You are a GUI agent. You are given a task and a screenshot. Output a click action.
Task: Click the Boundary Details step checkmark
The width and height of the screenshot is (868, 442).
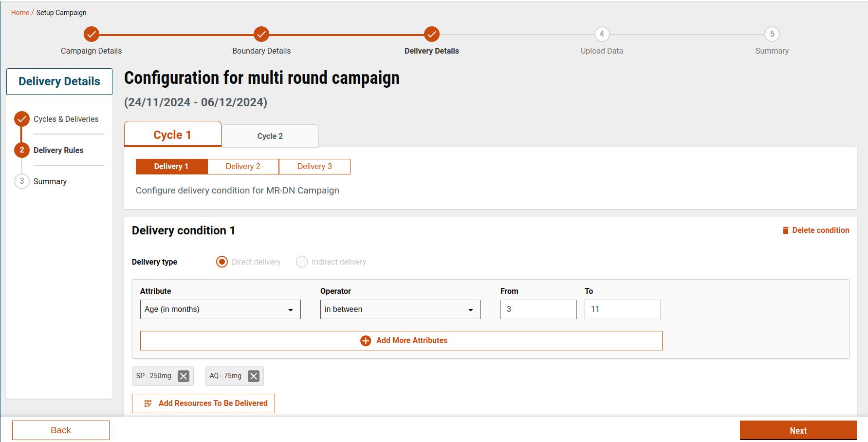pos(261,34)
